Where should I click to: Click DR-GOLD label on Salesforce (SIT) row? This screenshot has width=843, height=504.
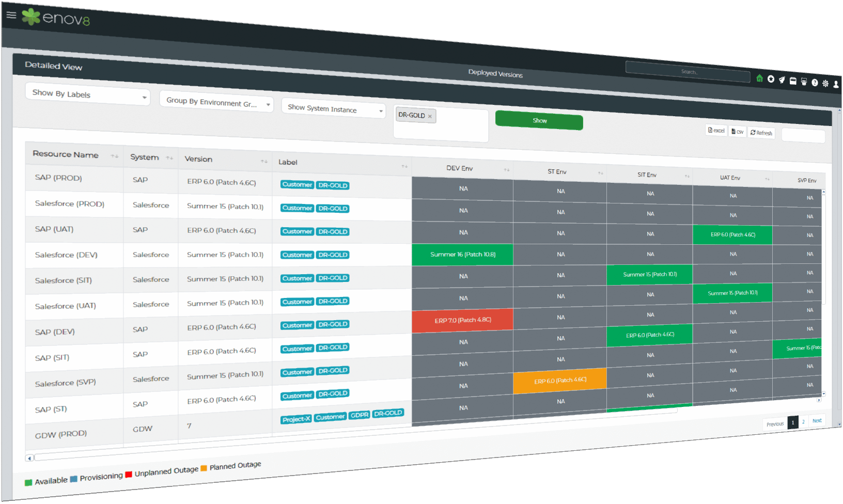click(x=333, y=278)
